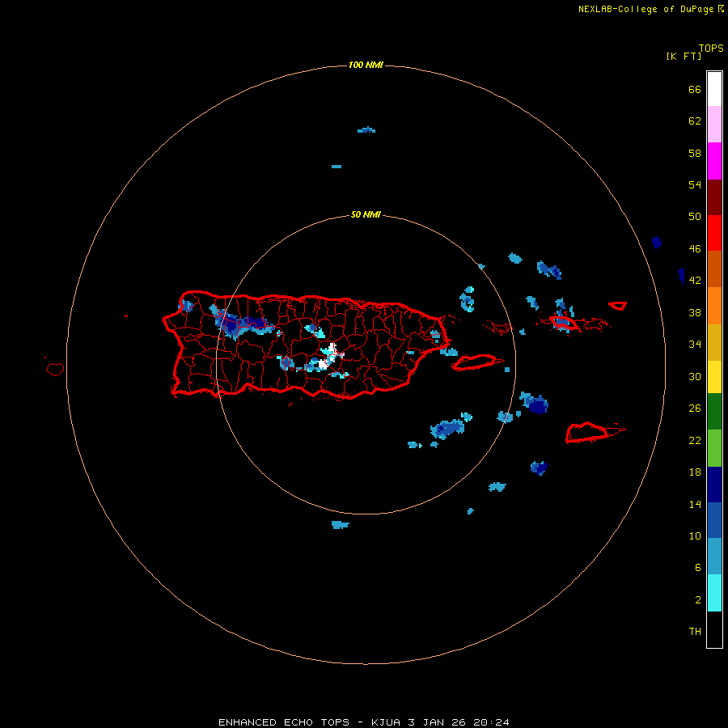This screenshot has height=728, width=728.
Task: Select the light blue legend swatch
Action: [x=714, y=557]
